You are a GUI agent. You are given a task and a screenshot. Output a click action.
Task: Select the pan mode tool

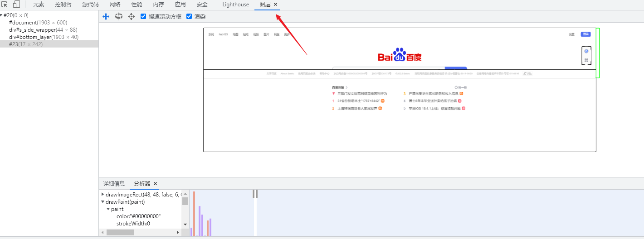click(106, 16)
